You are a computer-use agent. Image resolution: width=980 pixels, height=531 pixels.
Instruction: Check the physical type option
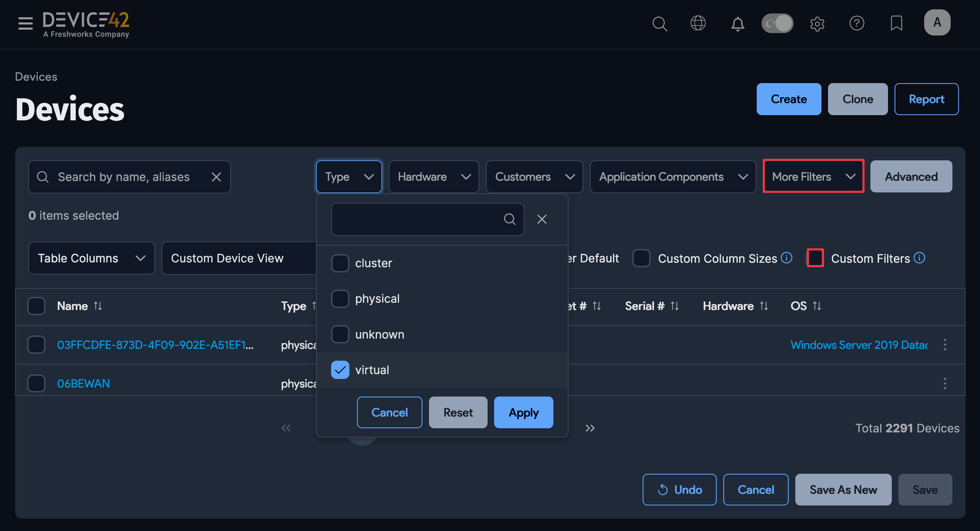(x=340, y=298)
